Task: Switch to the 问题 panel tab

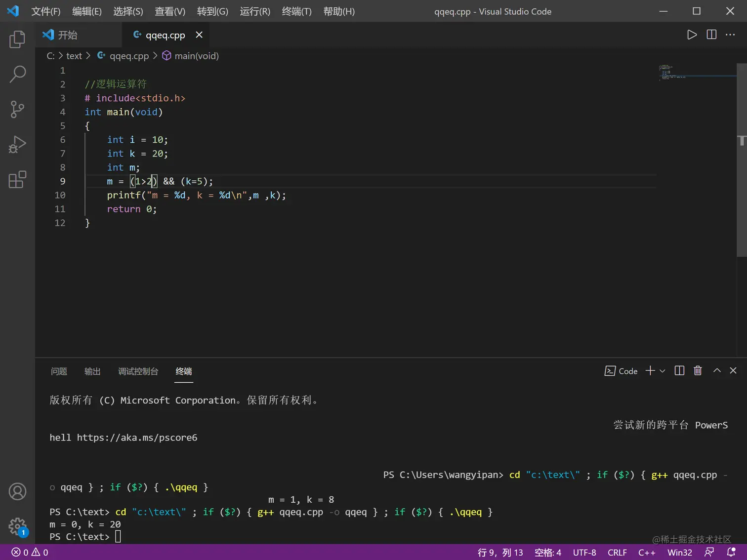Action: click(x=59, y=371)
